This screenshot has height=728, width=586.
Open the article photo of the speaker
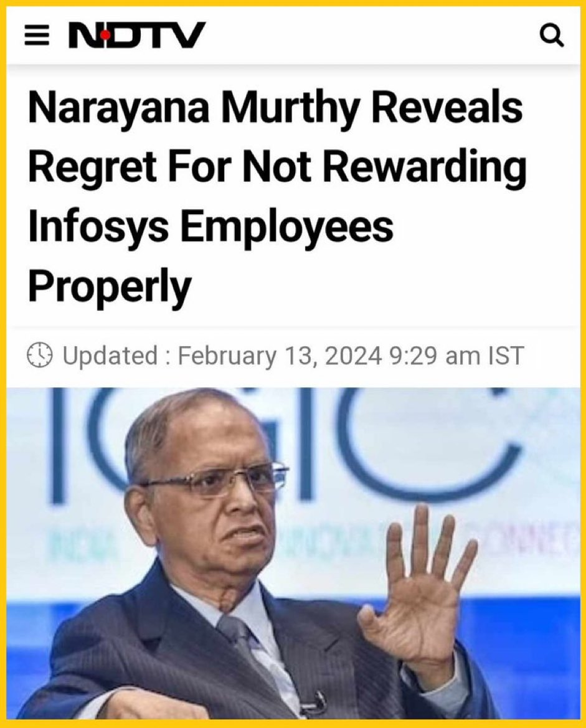(293, 553)
